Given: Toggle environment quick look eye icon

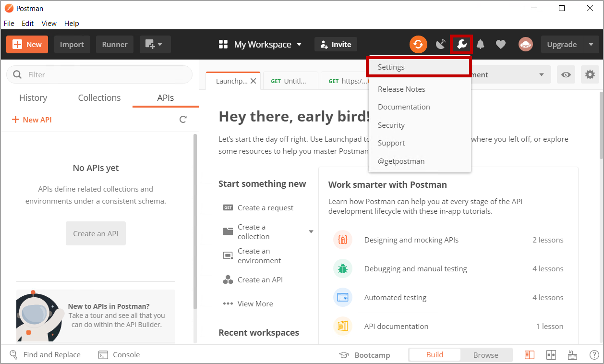Looking at the screenshot, I should [x=567, y=74].
